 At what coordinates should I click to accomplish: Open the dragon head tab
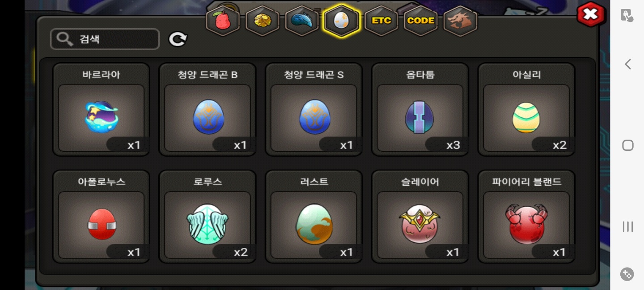460,21
